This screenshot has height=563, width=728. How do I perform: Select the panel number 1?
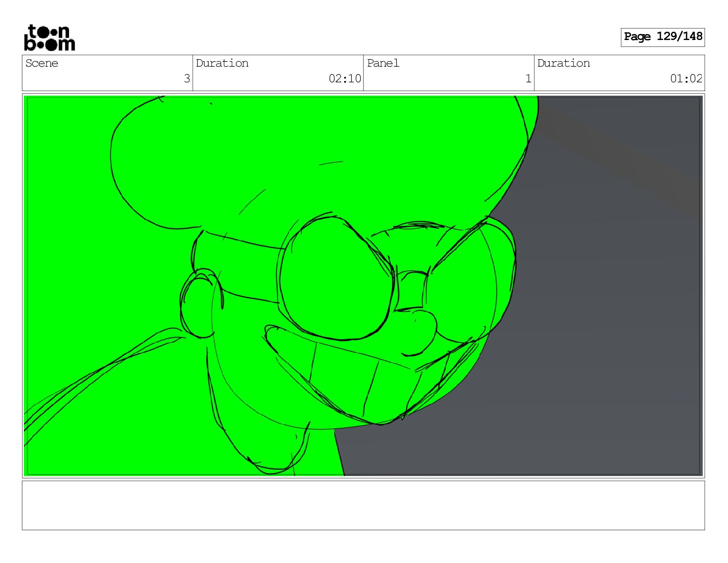529,79
